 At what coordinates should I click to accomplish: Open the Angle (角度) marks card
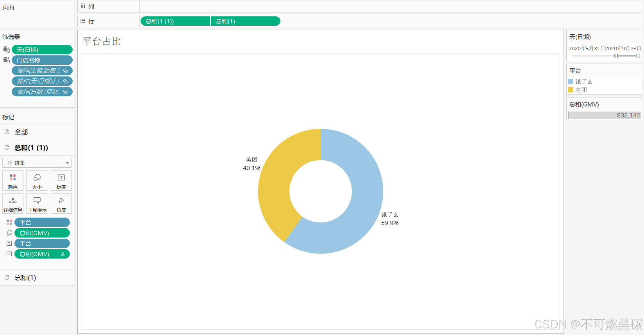click(61, 204)
